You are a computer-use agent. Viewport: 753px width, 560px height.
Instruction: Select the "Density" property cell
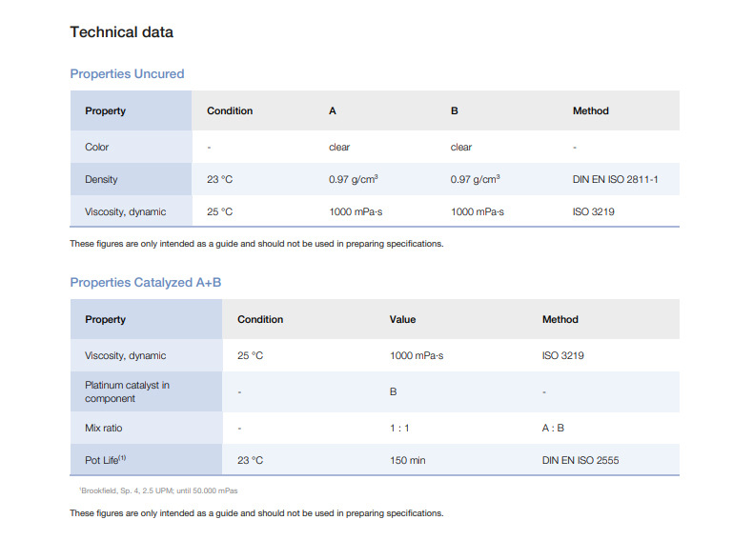(102, 179)
